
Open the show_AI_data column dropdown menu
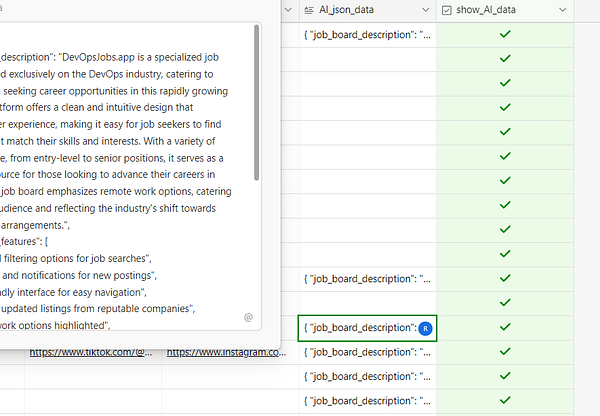coord(562,10)
